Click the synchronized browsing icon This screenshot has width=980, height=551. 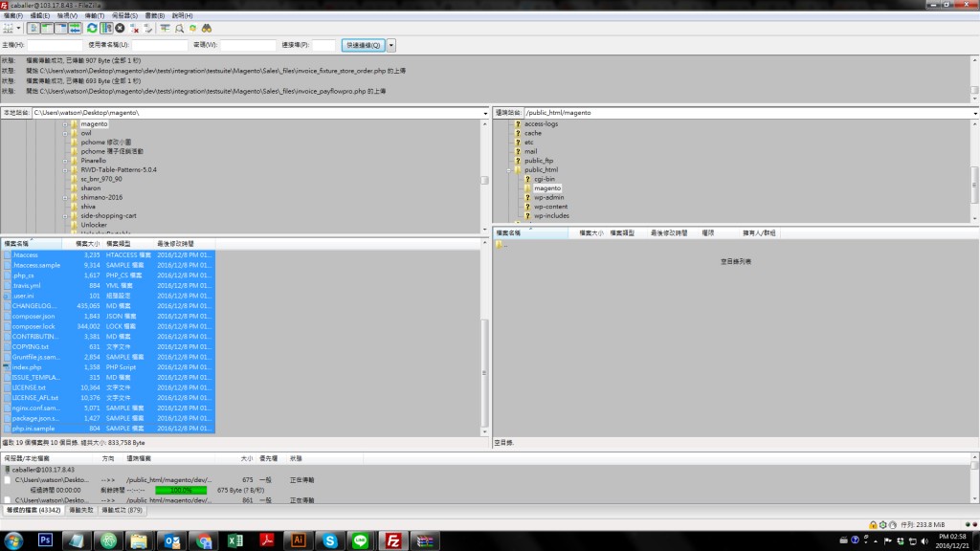tap(193, 28)
